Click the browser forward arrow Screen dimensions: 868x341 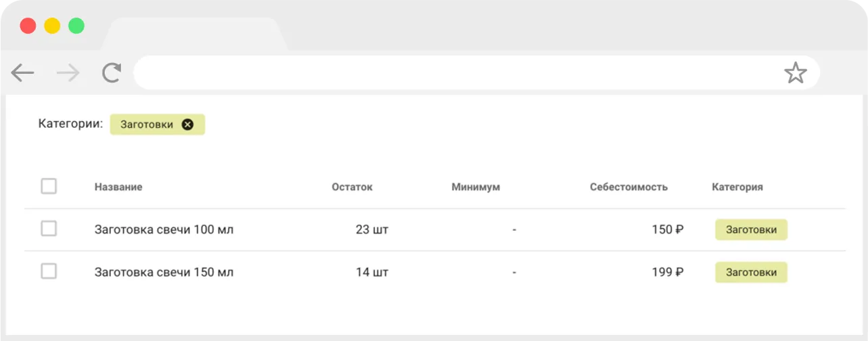(68, 73)
